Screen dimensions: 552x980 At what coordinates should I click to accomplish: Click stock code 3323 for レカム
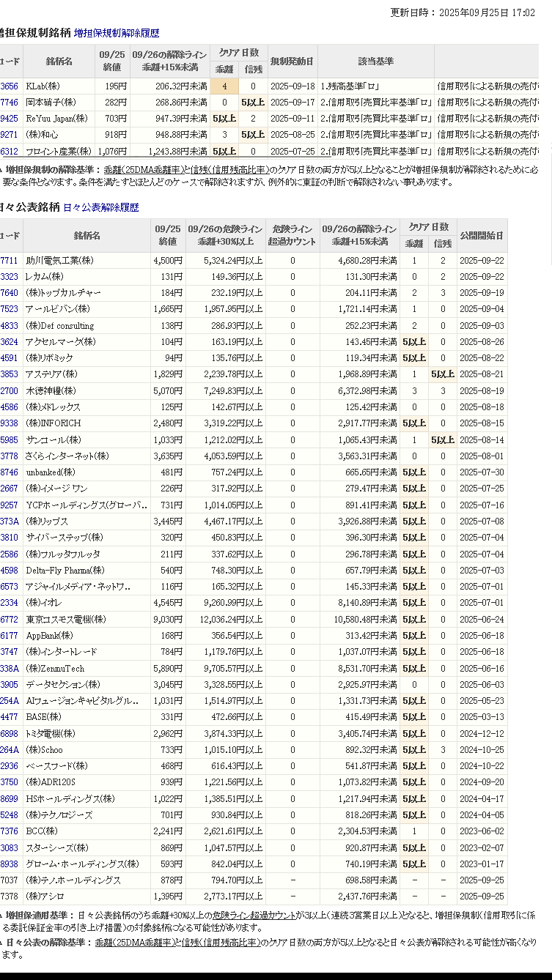click(x=10, y=277)
